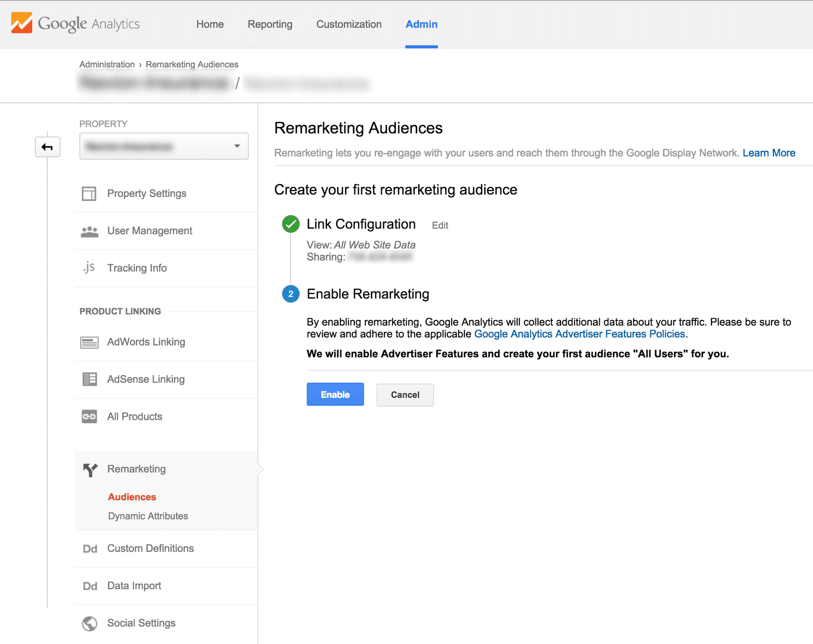Click the back arrow button beside Property
The image size is (813, 644).
[47, 147]
